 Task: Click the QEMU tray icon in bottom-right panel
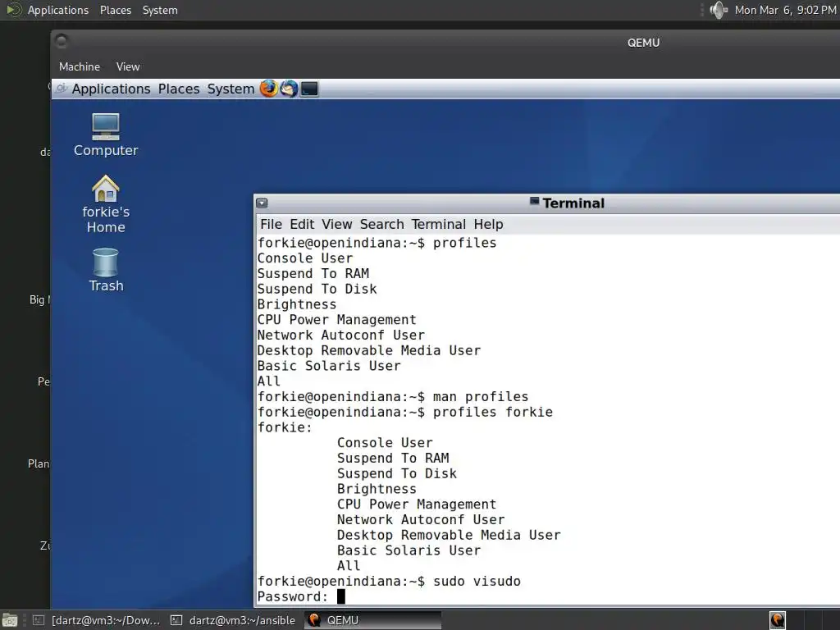pos(778,620)
